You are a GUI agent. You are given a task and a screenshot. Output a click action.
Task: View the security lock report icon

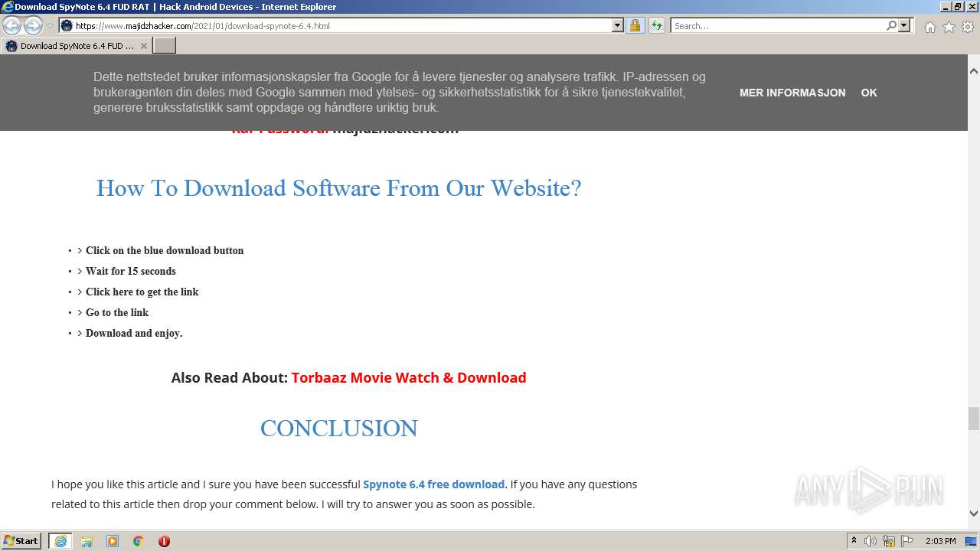point(635,25)
